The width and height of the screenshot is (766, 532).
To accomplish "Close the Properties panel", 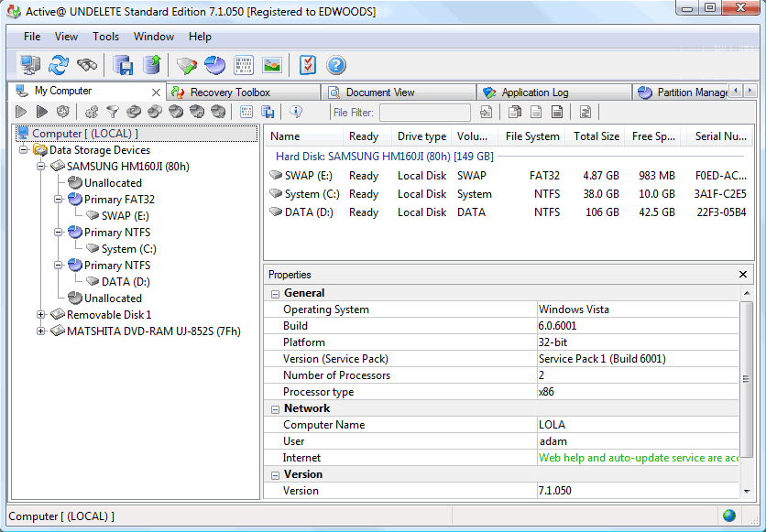I will (x=743, y=275).
